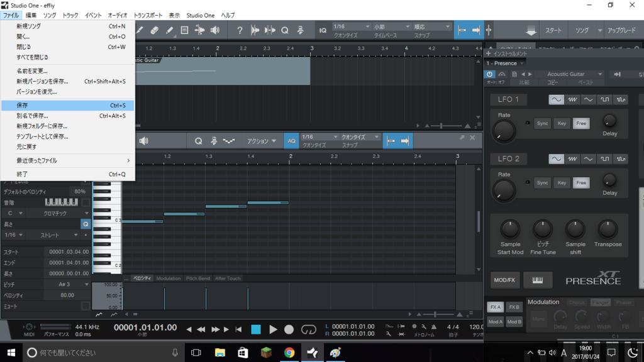Open the 1/16 quantize dropdown in the top toolbar

click(352, 26)
